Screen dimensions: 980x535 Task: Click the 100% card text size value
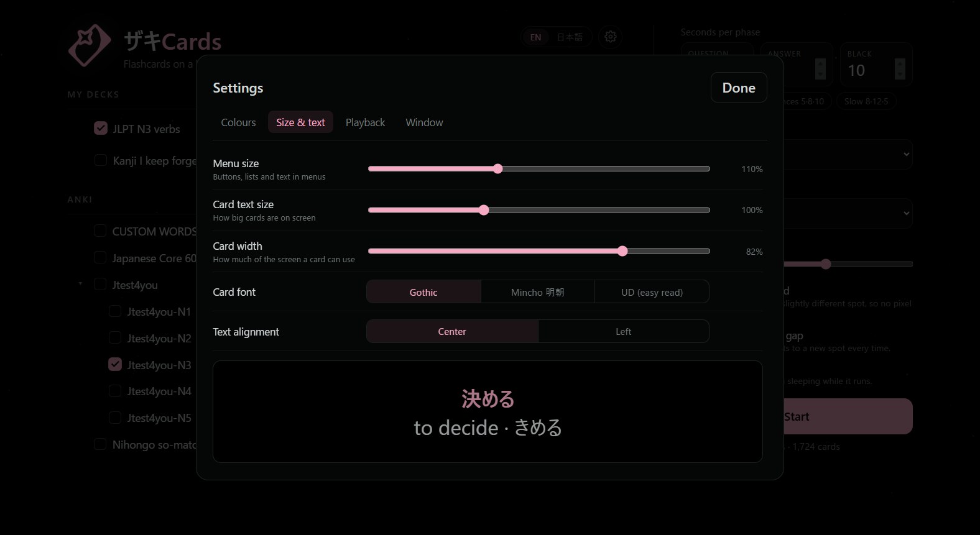click(752, 210)
